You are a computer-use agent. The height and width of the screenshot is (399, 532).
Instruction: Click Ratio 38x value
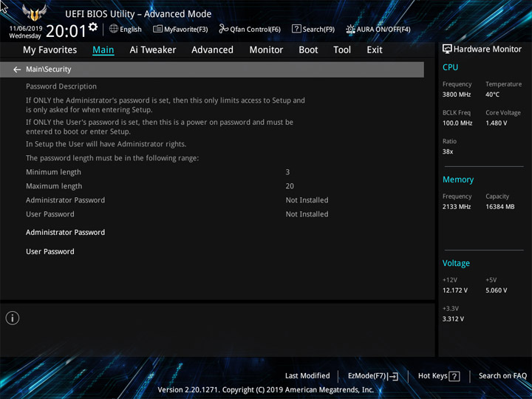448,151
